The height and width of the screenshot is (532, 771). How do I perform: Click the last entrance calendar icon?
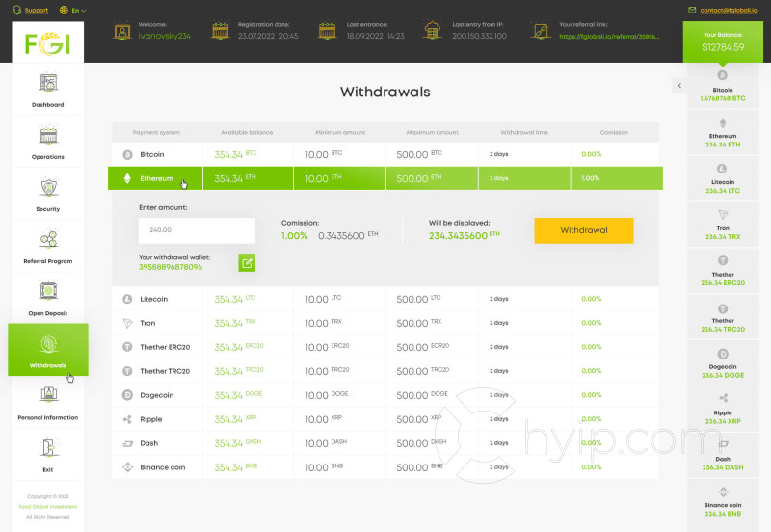click(328, 31)
